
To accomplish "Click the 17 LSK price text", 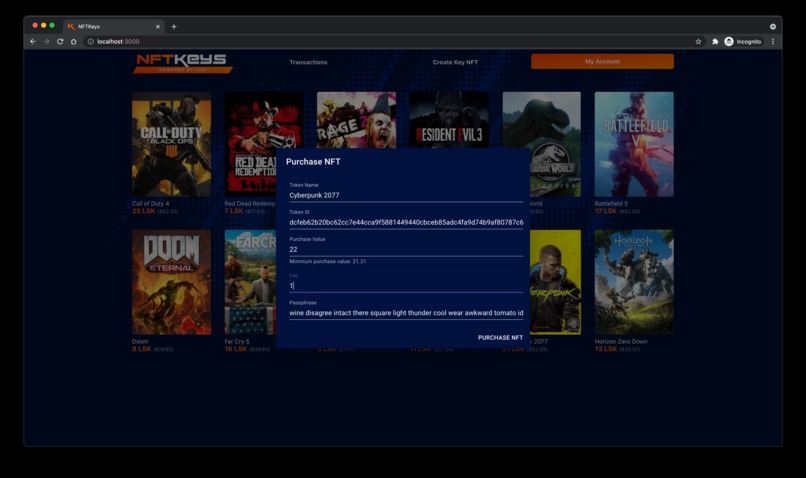I will [x=606, y=211].
